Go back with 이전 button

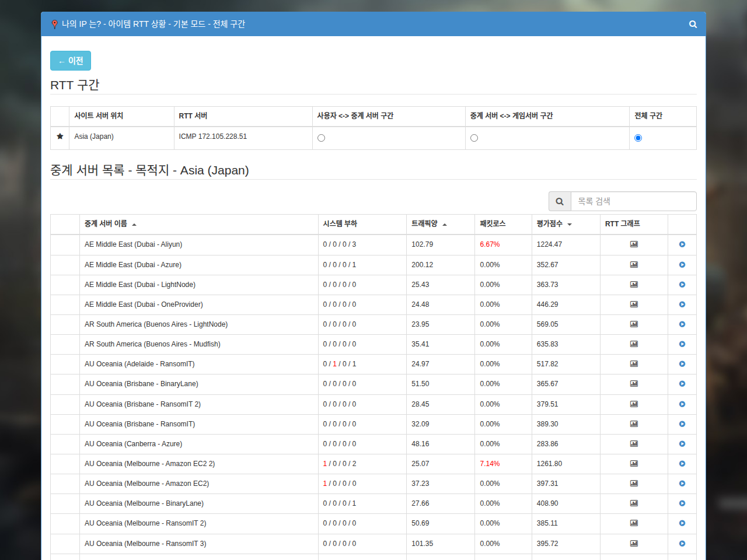click(x=71, y=61)
